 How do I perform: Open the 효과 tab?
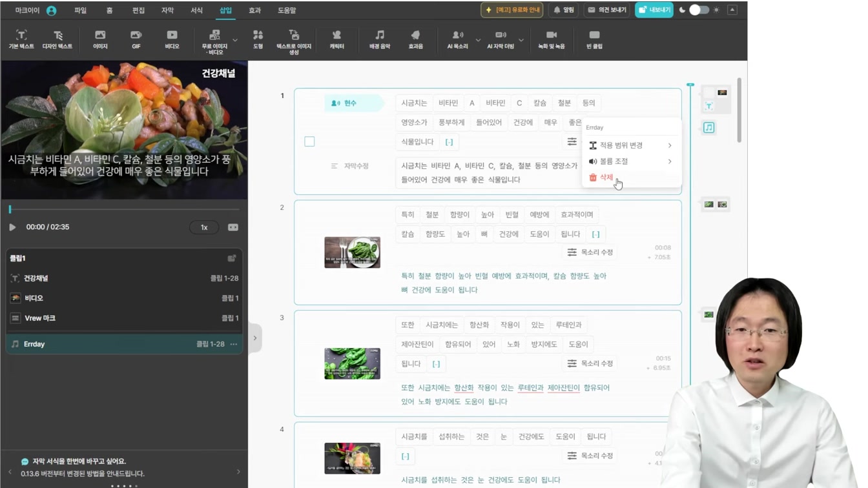pos(254,10)
